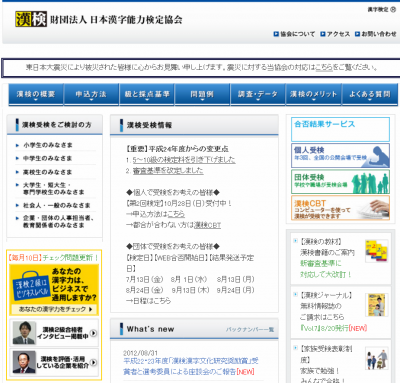This screenshot has width=400, height=383.
Task: Open 協会について link with arrow icon
Action: 294,34
